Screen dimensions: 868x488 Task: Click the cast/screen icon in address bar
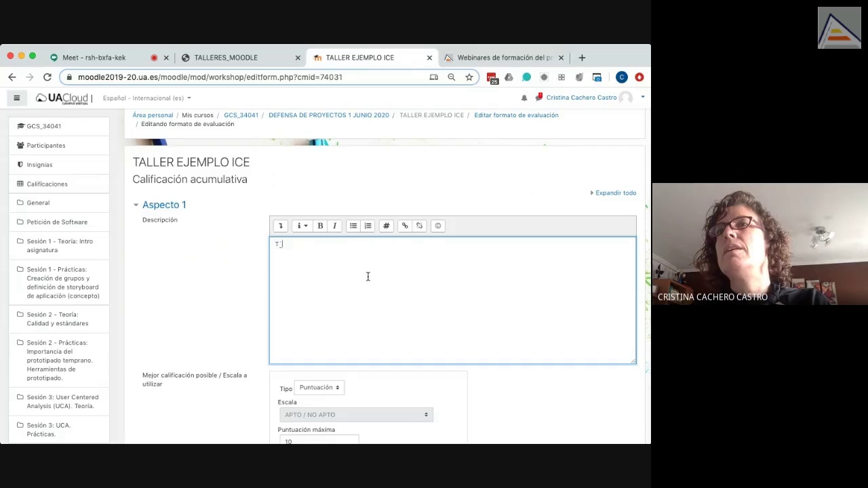[x=434, y=77]
